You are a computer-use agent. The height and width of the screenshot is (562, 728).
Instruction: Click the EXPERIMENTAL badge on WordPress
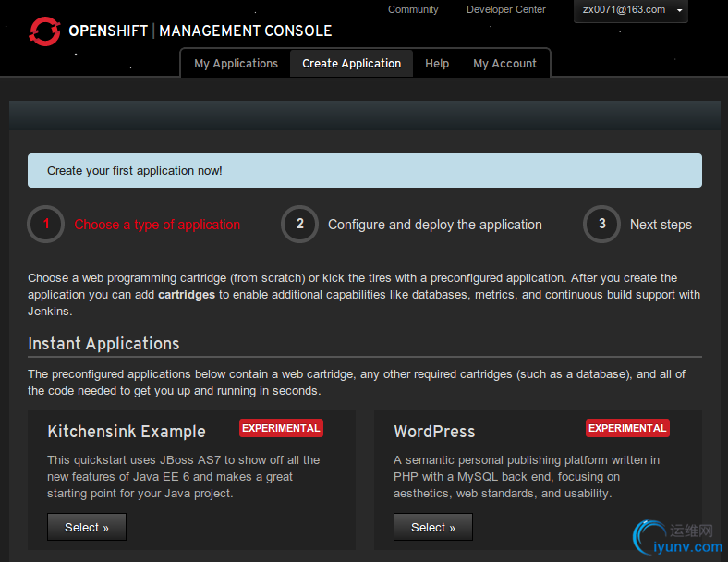(x=627, y=428)
